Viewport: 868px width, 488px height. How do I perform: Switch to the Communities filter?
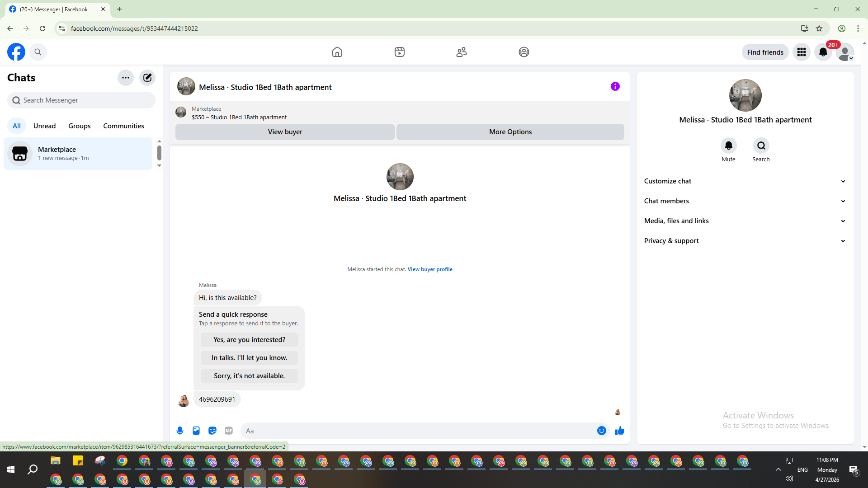(x=123, y=126)
